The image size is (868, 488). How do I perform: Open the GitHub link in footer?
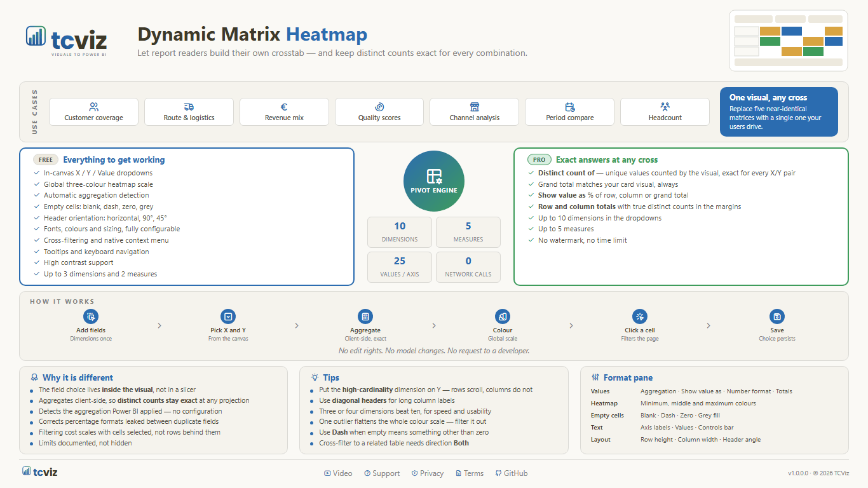pos(512,473)
